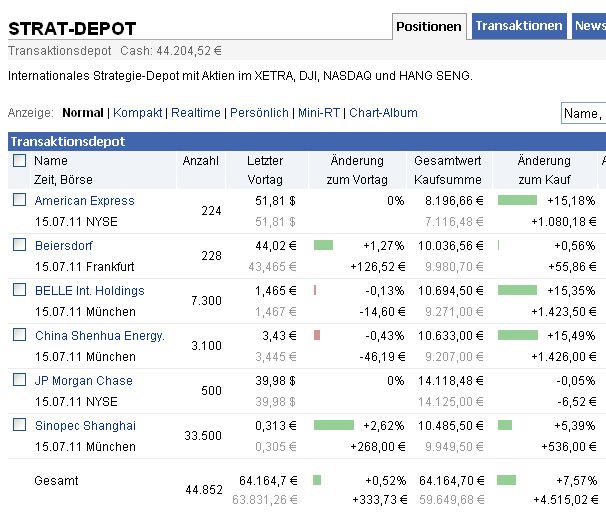Check the BELLE Int. Holdings checkbox
606x517 pixels.
pos(19,289)
